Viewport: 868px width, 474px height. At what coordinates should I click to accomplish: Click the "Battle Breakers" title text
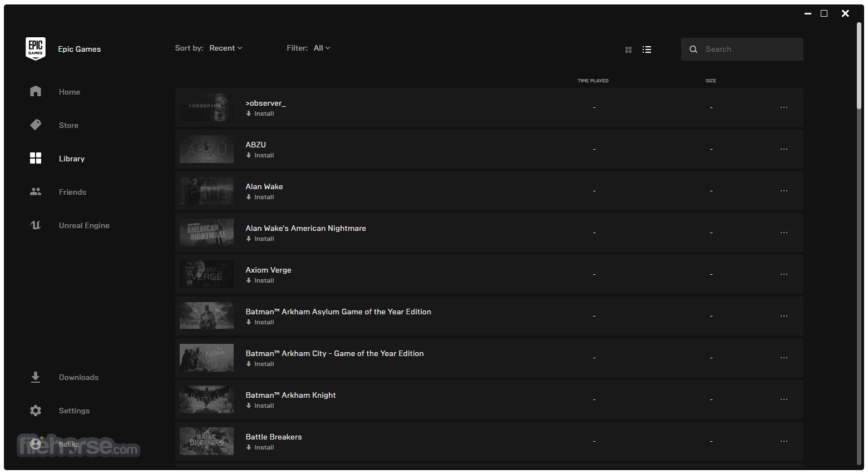tap(274, 437)
